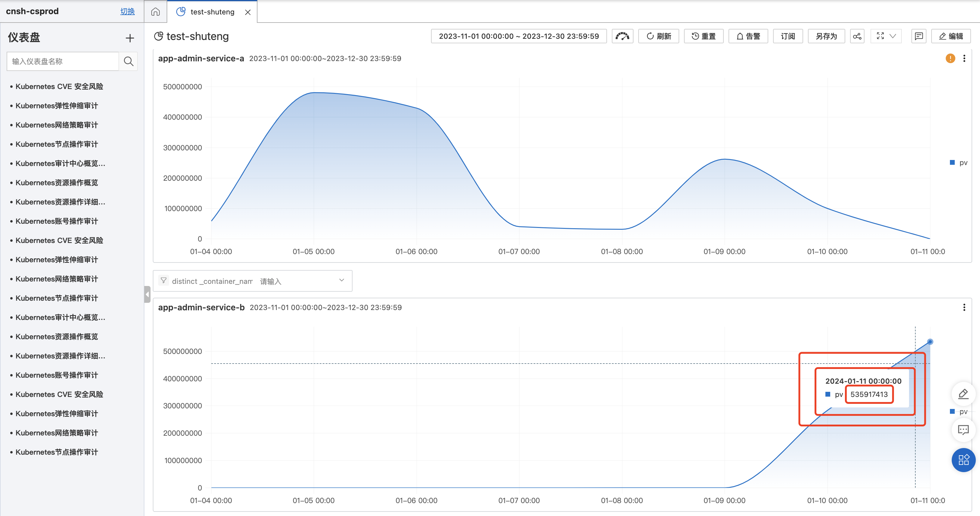Open the three-dot menu of app-admin-service-a
Viewport: 980px width, 516px height.
pos(964,58)
